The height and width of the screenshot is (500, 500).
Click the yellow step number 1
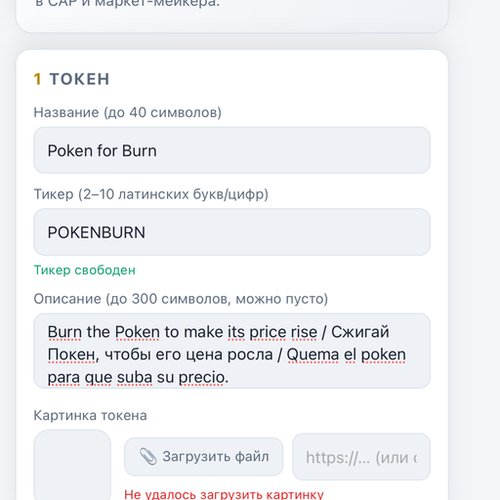pyautogui.click(x=37, y=79)
